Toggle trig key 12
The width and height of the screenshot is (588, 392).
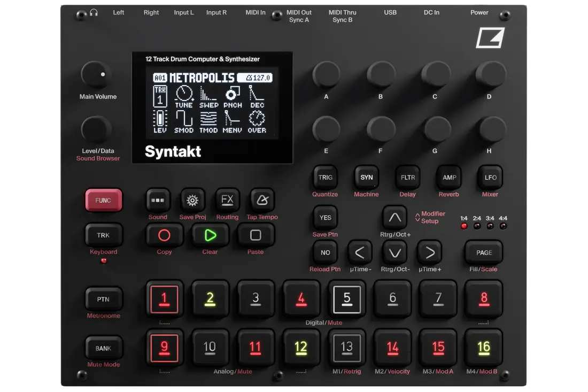[x=301, y=348]
